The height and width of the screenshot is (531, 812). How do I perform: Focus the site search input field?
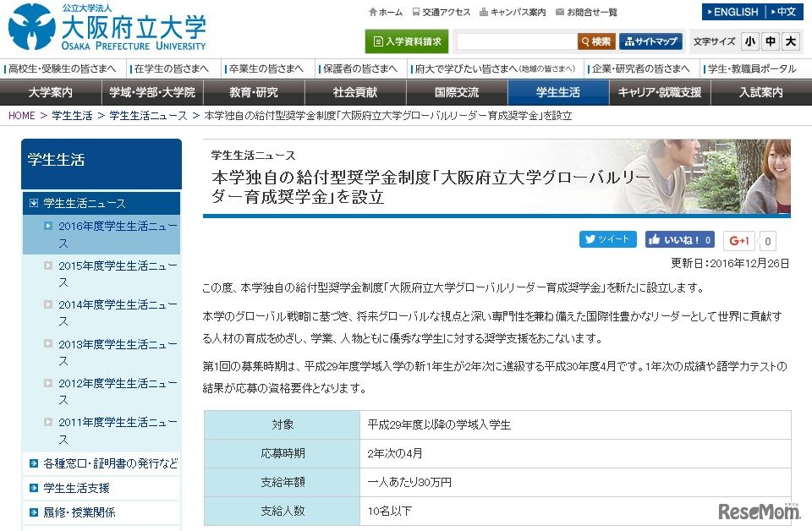(x=517, y=41)
